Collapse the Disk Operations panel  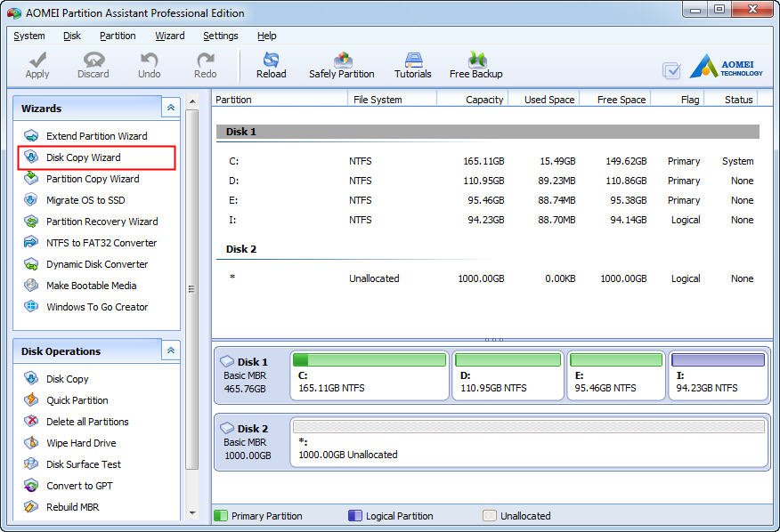[171, 351]
